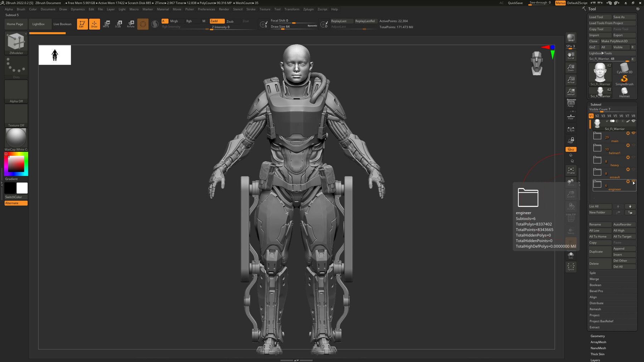Click the New Folder button
The image size is (644, 362).
click(600, 212)
